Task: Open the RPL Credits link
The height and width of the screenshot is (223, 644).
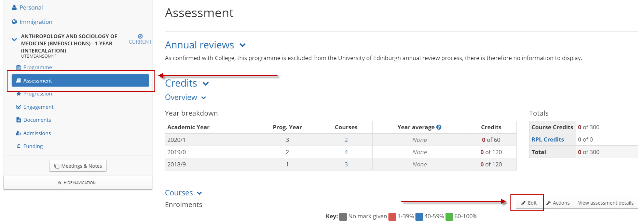Action: (x=548, y=139)
